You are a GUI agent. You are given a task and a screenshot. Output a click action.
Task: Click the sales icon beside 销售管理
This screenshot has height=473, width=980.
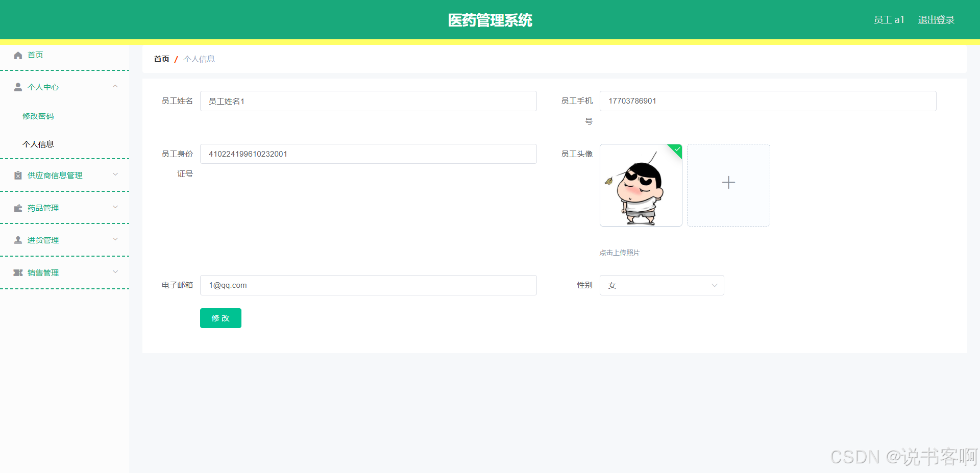(18, 272)
